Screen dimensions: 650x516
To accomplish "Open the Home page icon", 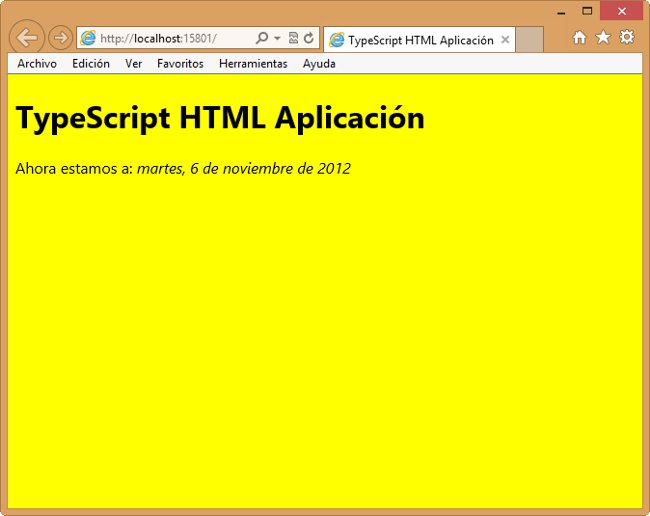I will [580, 37].
